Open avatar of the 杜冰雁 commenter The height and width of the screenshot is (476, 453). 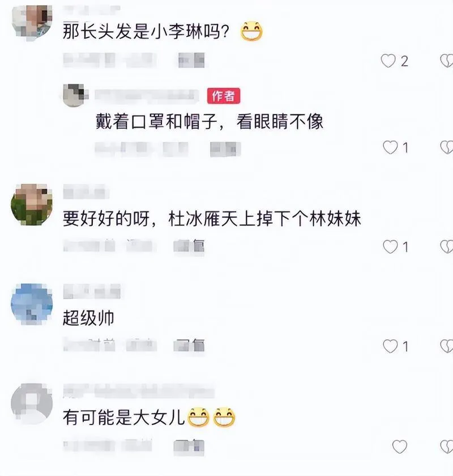coord(32,205)
